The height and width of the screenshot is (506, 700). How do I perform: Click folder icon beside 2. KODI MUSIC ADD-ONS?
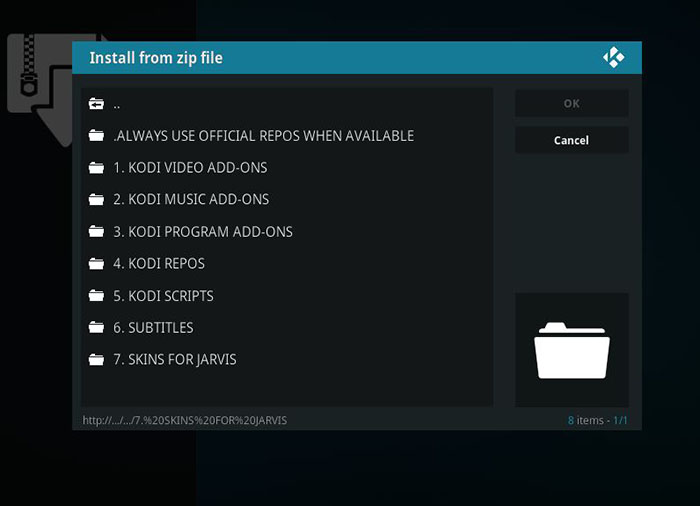click(96, 199)
